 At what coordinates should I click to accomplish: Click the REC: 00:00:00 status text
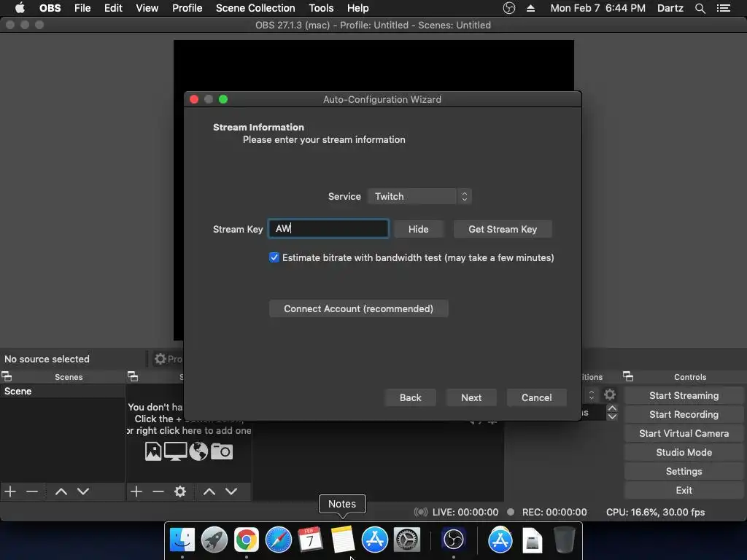pos(554,512)
